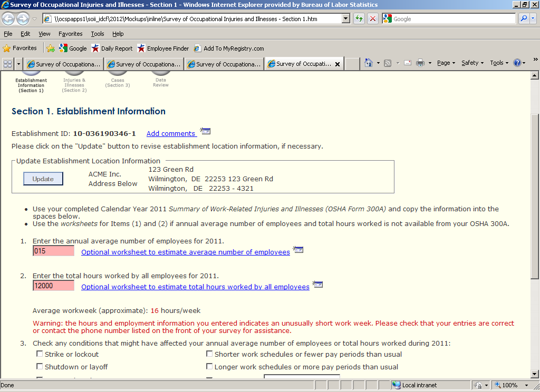Viewport: 540px width, 392px height.
Task: Click the Home icon in command bar
Action: click(369, 63)
